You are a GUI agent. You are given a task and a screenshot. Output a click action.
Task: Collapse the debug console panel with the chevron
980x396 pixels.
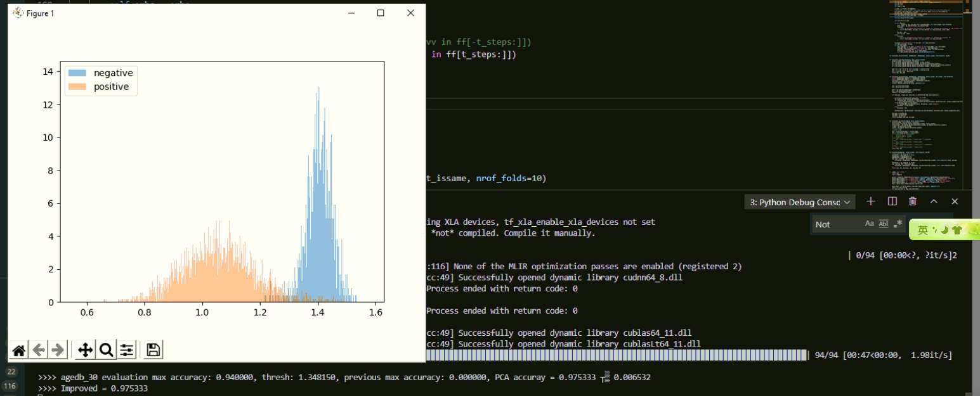click(x=934, y=201)
